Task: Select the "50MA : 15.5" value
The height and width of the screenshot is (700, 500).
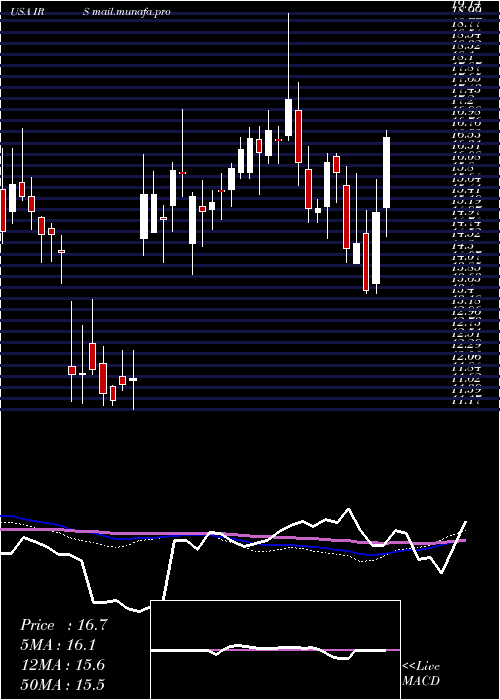Action: (63, 684)
